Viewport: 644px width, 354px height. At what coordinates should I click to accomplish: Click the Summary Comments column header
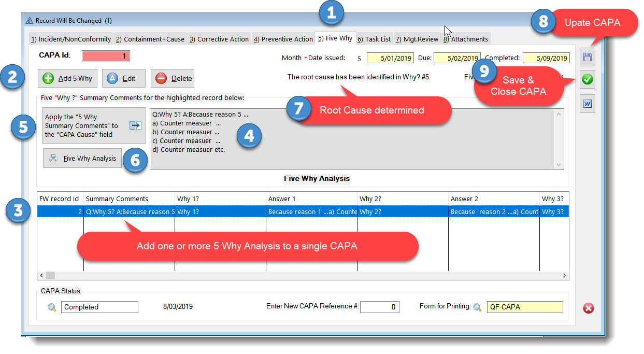[x=117, y=199]
